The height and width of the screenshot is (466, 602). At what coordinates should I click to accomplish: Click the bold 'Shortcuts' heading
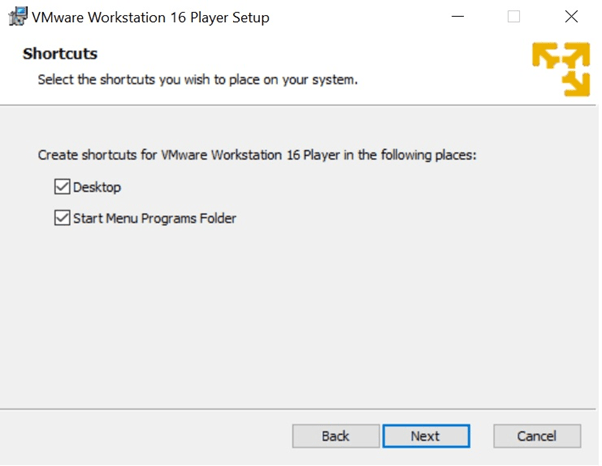click(x=60, y=54)
